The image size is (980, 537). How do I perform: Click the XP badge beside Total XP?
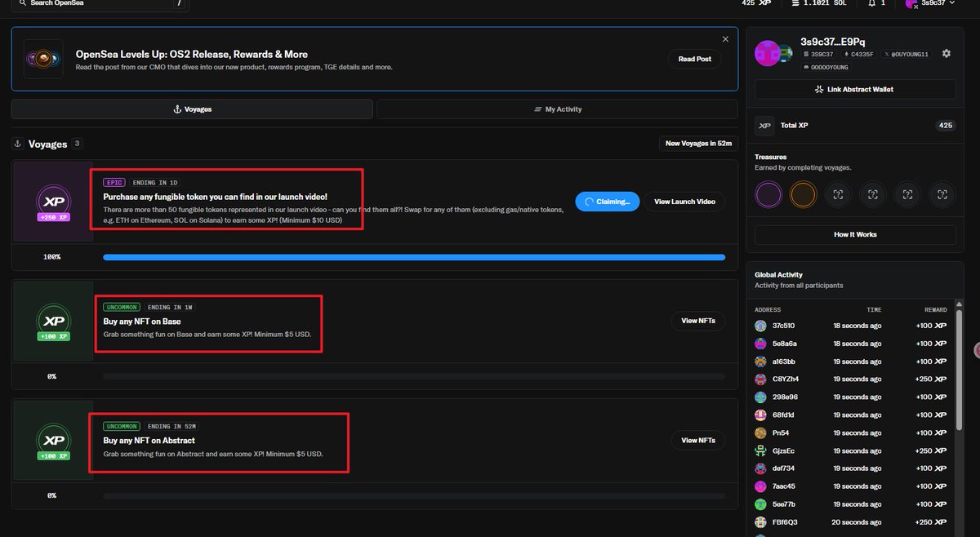coord(764,126)
